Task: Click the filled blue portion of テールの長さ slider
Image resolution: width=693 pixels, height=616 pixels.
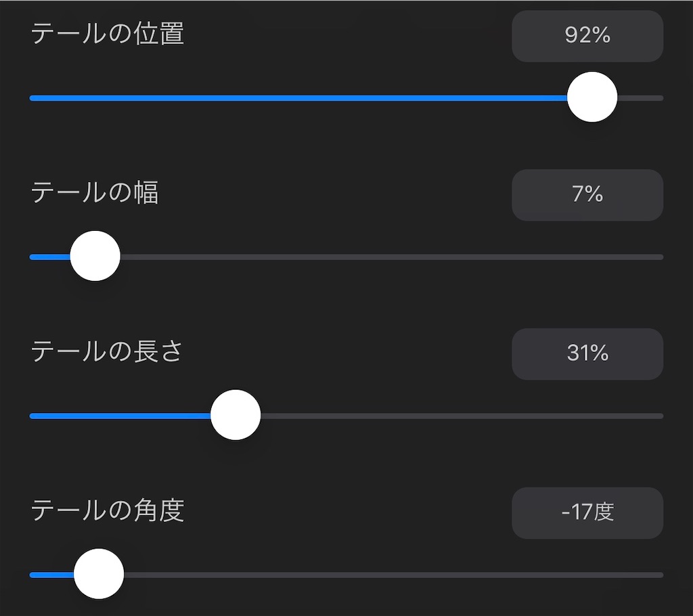Action: 122,415
